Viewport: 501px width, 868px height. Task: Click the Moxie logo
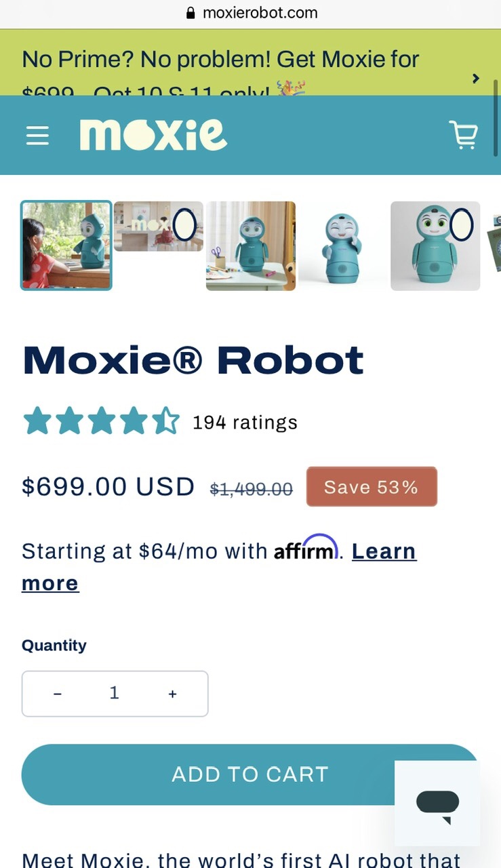(153, 134)
